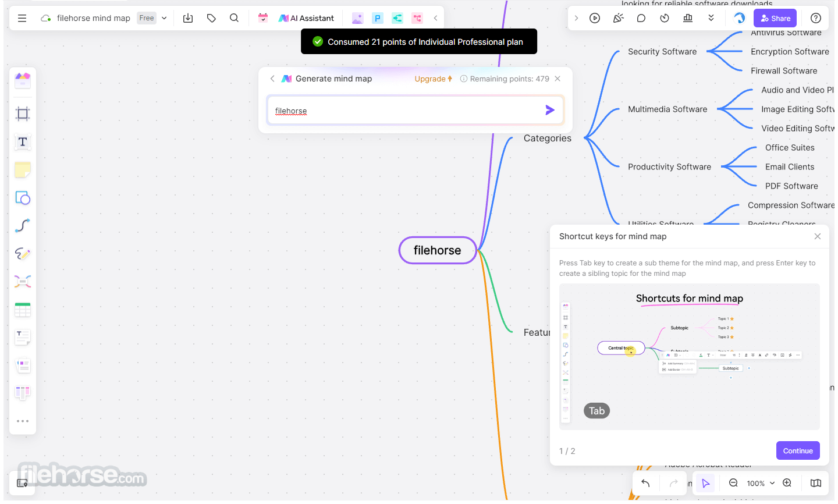Click the Free plan badge
Image resolution: width=838 pixels, height=504 pixels.
tap(147, 18)
